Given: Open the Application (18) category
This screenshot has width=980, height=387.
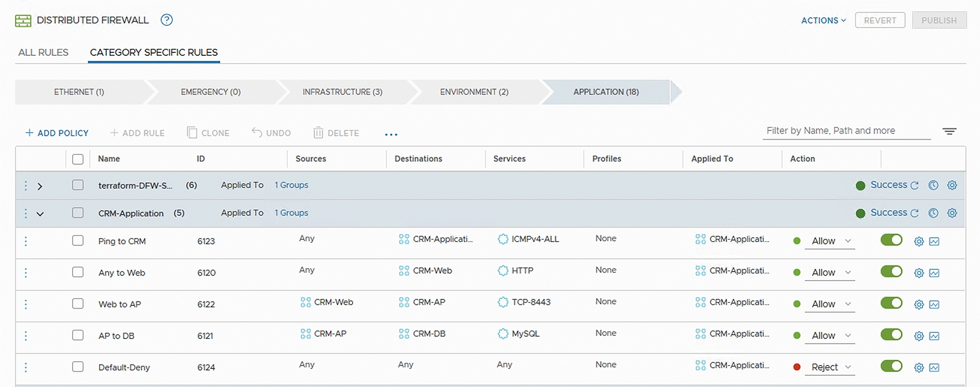Looking at the screenshot, I should (x=606, y=92).
